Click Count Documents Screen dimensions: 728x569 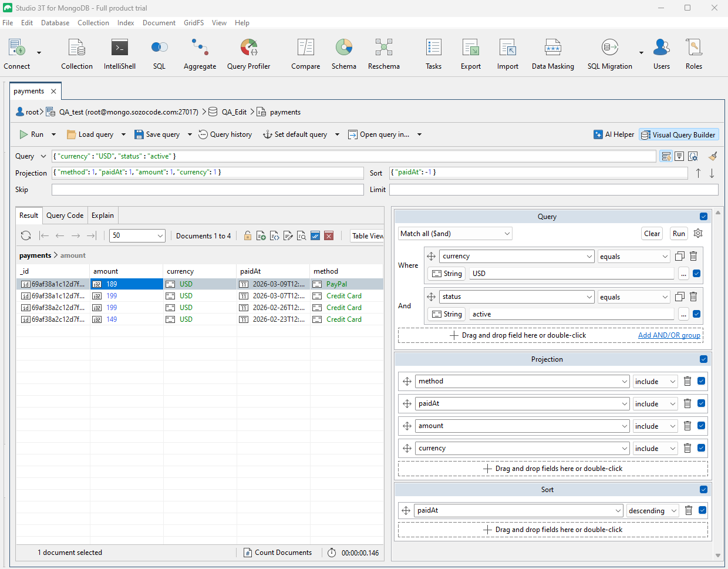click(278, 553)
